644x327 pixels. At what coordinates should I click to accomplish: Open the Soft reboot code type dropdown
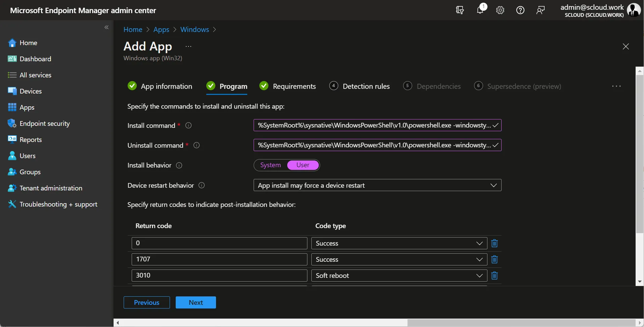point(399,276)
